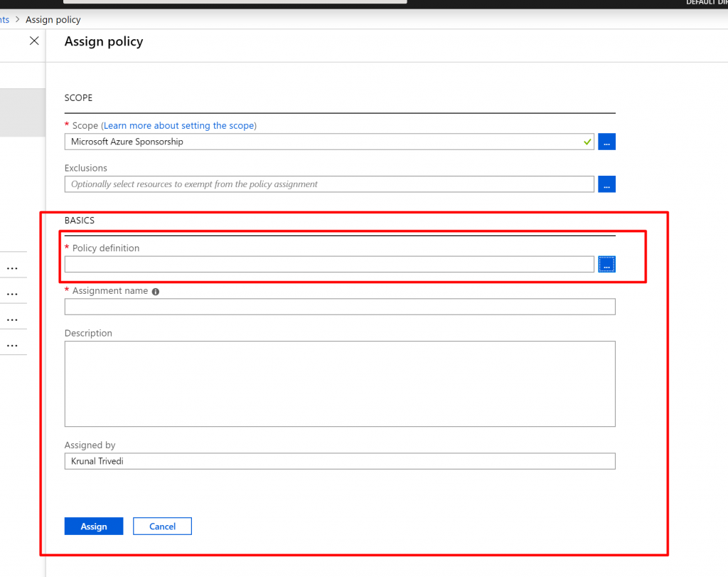
Task: Click into the Policy definition field
Action: point(328,264)
